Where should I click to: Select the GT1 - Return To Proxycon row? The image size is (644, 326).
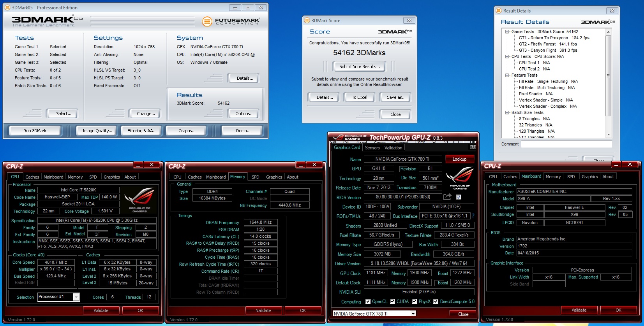click(554, 38)
